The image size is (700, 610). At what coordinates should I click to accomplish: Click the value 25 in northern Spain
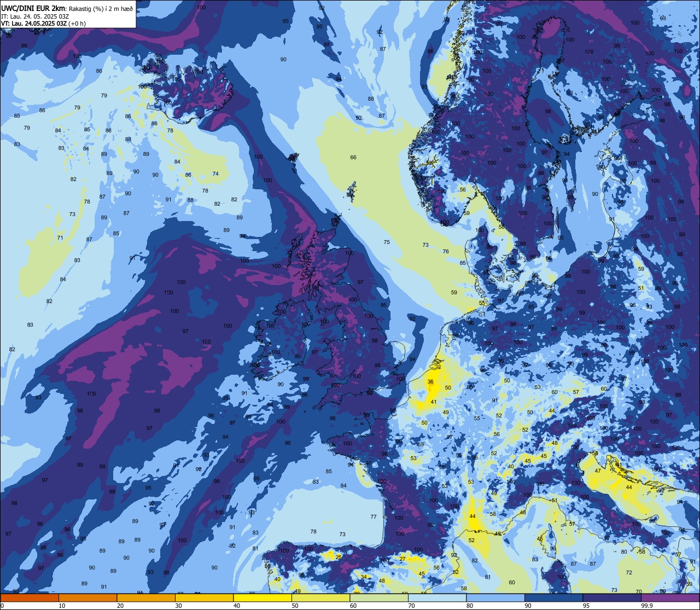(339, 557)
